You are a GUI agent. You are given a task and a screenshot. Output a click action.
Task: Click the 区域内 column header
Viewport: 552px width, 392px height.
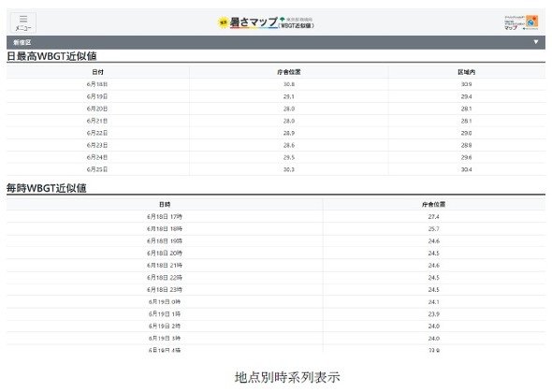(467, 72)
